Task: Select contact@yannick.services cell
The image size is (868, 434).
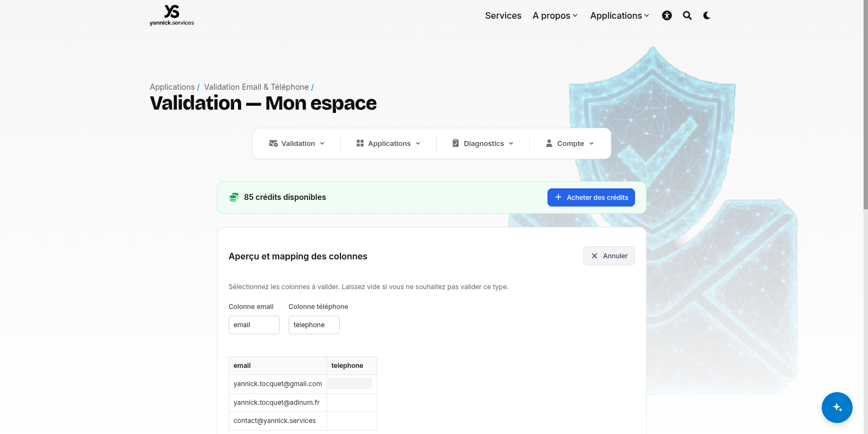Action: (278, 421)
